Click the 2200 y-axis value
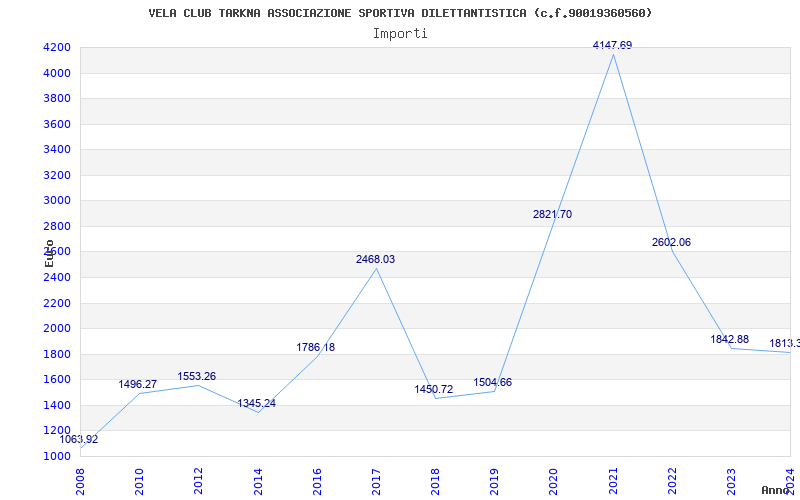The image size is (800, 500). 58,304
